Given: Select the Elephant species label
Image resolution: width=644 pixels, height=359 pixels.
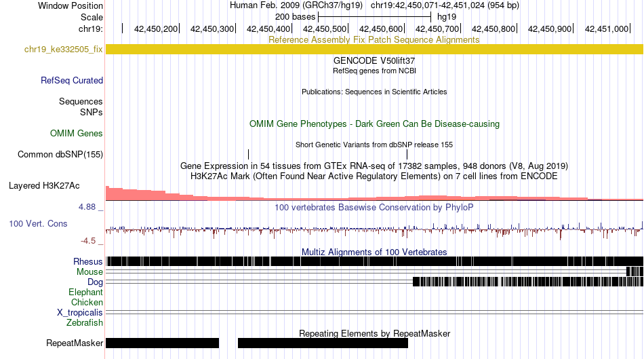Looking at the screenshot, I should point(85,292).
